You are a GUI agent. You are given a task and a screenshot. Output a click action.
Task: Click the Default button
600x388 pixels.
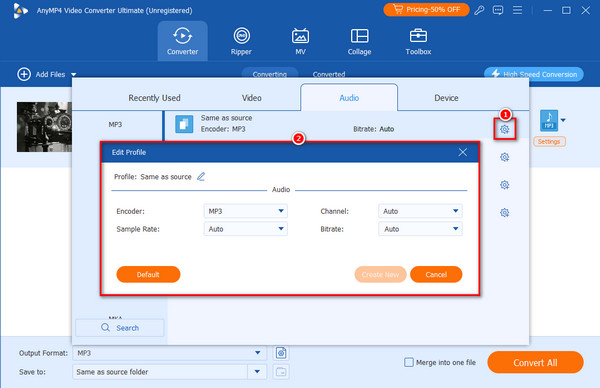click(148, 274)
